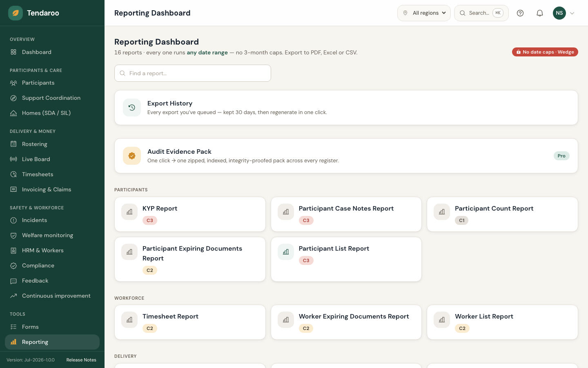Click the HRM & Workers badge icon
This screenshot has width=588, height=368.
click(x=13, y=251)
